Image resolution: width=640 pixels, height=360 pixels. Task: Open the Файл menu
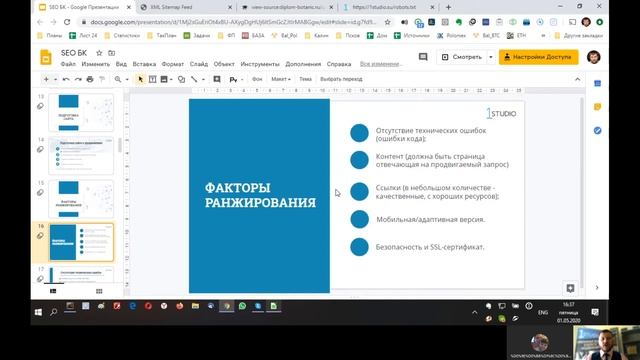(68, 64)
